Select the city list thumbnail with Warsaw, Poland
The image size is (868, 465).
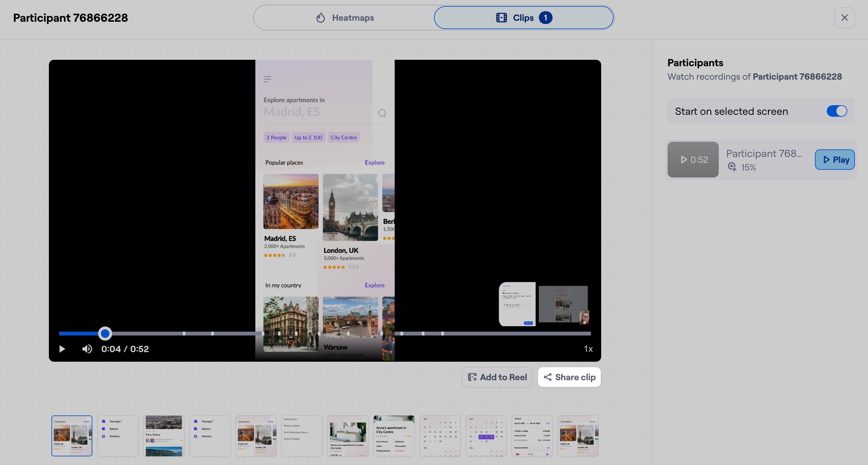point(302,436)
